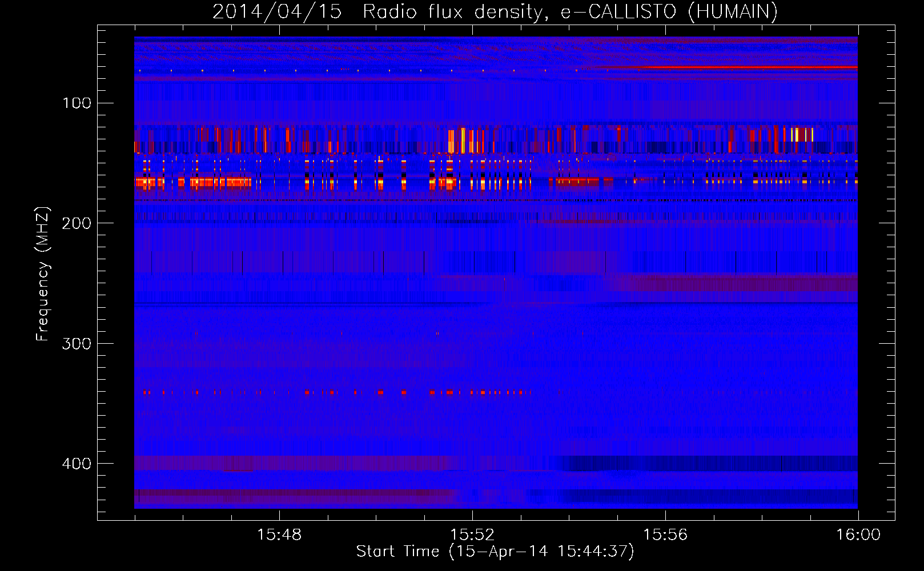
Task: Click the '100' frequency tick label
Action: [77, 103]
